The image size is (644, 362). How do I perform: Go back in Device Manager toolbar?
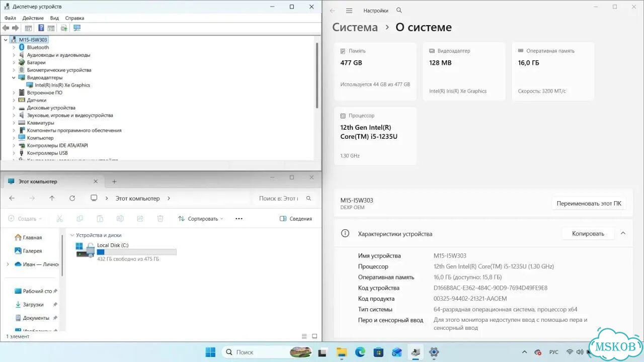[x=6, y=28]
